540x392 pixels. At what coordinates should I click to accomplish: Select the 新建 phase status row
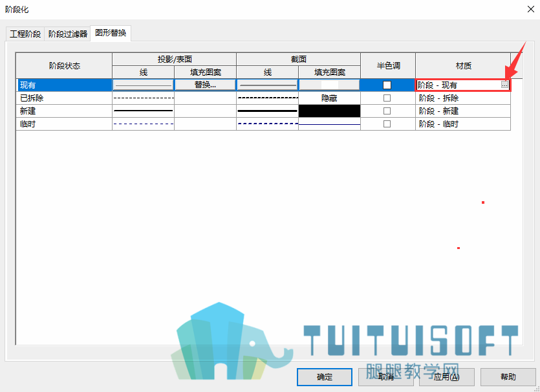(x=64, y=111)
